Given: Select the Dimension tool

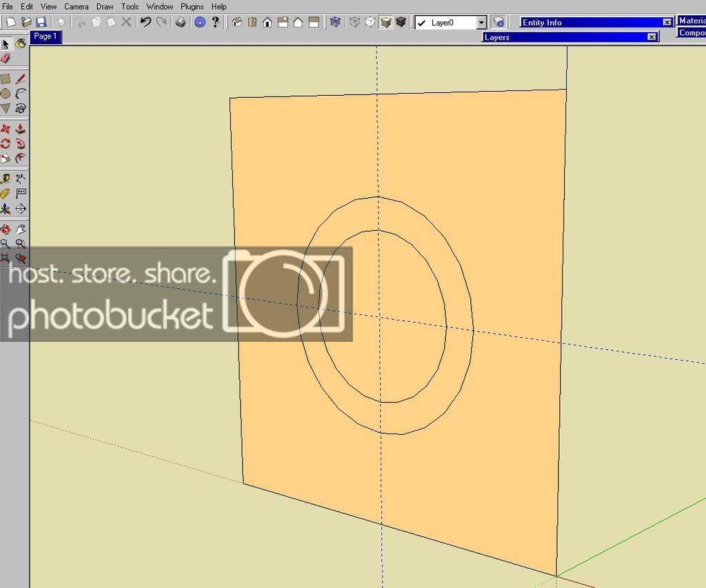Looking at the screenshot, I should tap(20, 179).
